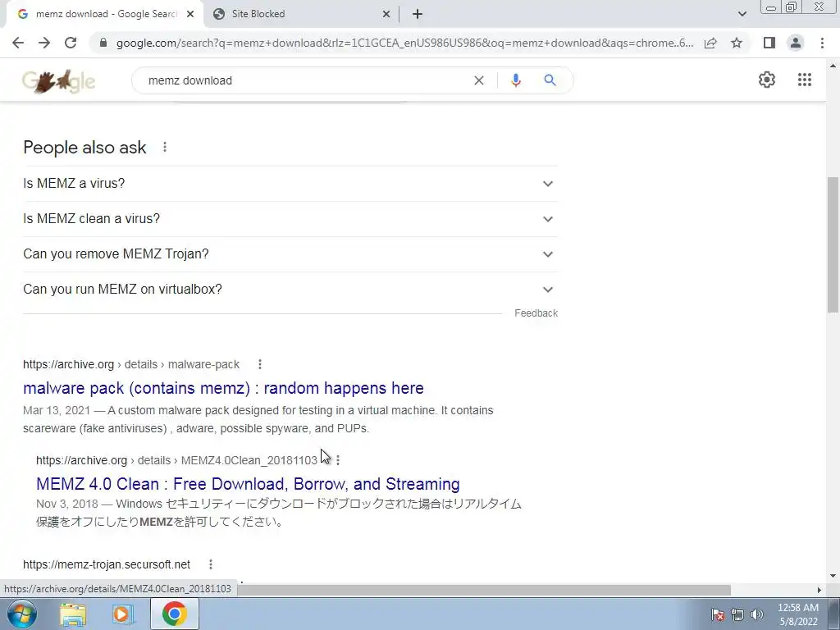The width and height of the screenshot is (840, 630).
Task: Open "MEMZ 4.0 Clean : Free Download" result
Action: [248, 484]
